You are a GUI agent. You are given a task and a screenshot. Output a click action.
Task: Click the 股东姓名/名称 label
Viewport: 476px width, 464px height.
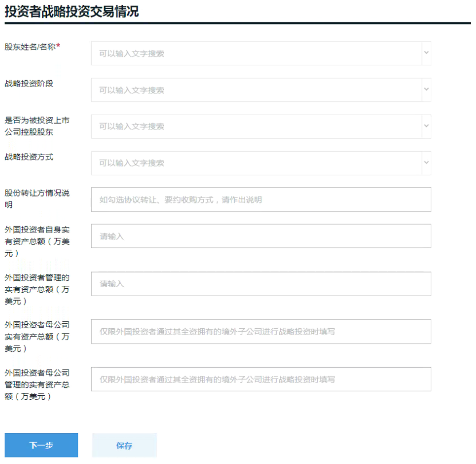[33, 47]
